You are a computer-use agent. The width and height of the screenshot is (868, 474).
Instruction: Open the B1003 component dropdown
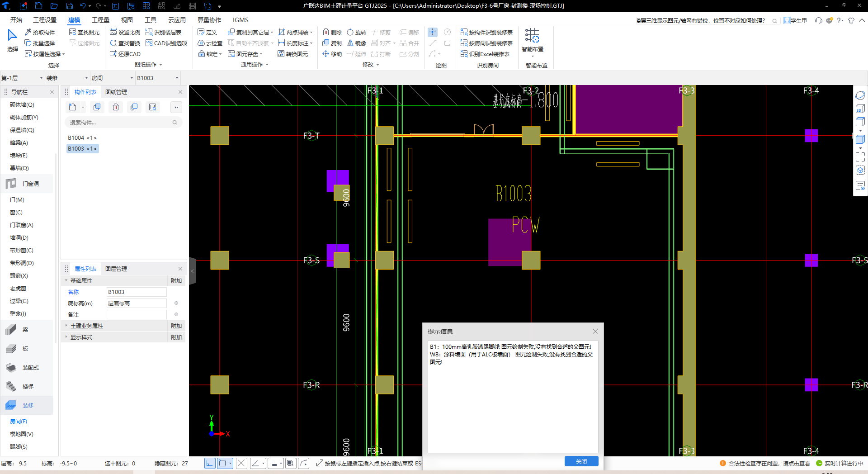click(x=157, y=78)
